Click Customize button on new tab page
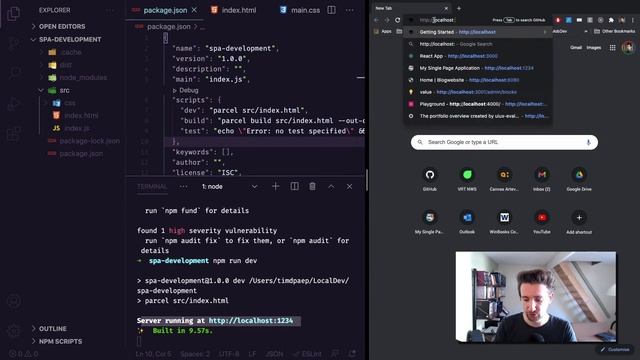This screenshot has height=360, width=640. 615,349
